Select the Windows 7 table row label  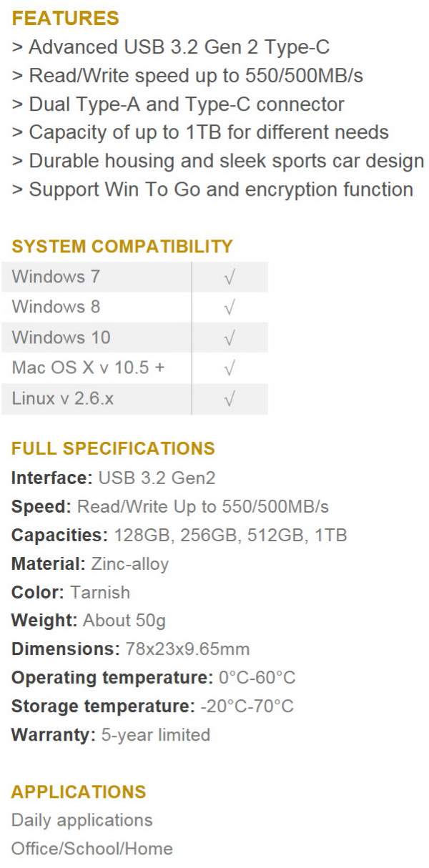click(56, 276)
